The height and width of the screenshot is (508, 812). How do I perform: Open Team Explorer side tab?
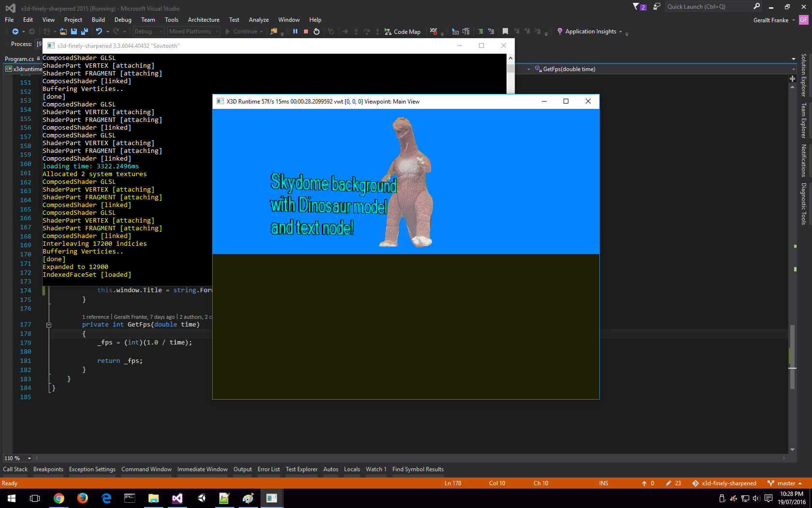[x=804, y=120]
